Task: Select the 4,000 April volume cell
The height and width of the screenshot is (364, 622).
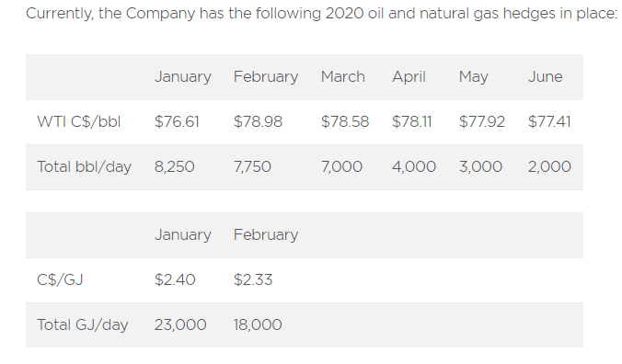Action: (414, 166)
